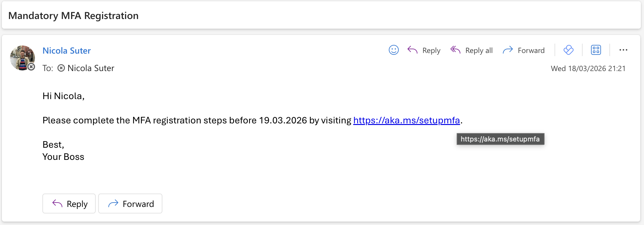Click the Reply all double-arrow button
Image resolution: width=644 pixels, height=225 pixels.
point(472,50)
